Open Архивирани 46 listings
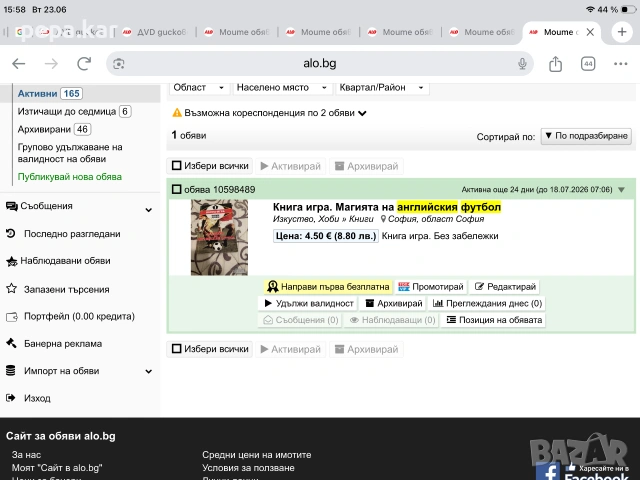Image resolution: width=640 pixels, height=480 pixels. point(54,129)
